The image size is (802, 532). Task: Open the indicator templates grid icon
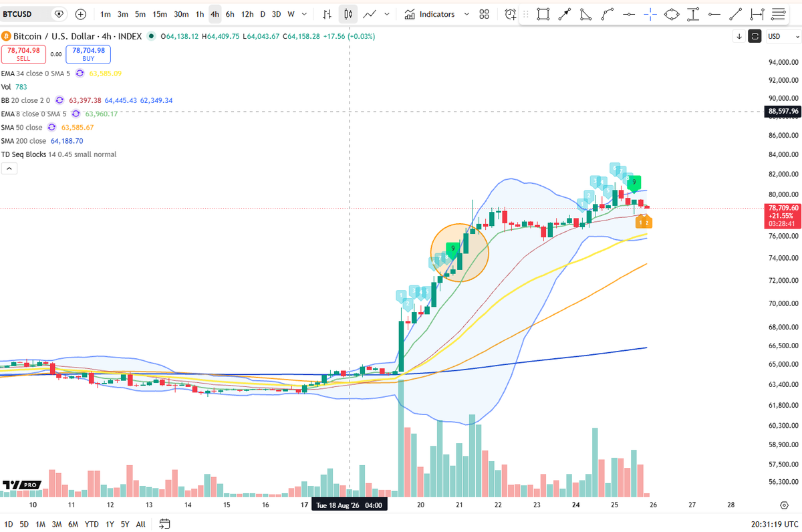pyautogui.click(x=485, y=14)
